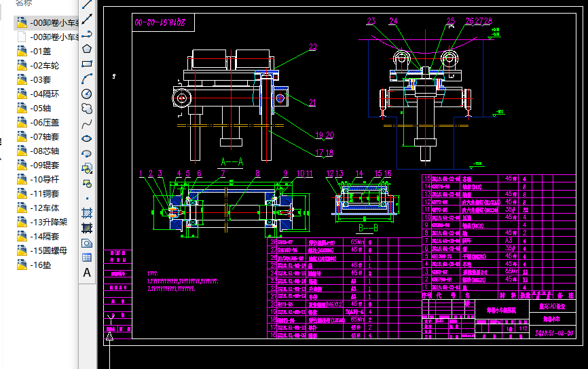Select the Line drawing tool
Image resolution: width=588 pixels, height=369 pixels.
click(x=87, y=5)
